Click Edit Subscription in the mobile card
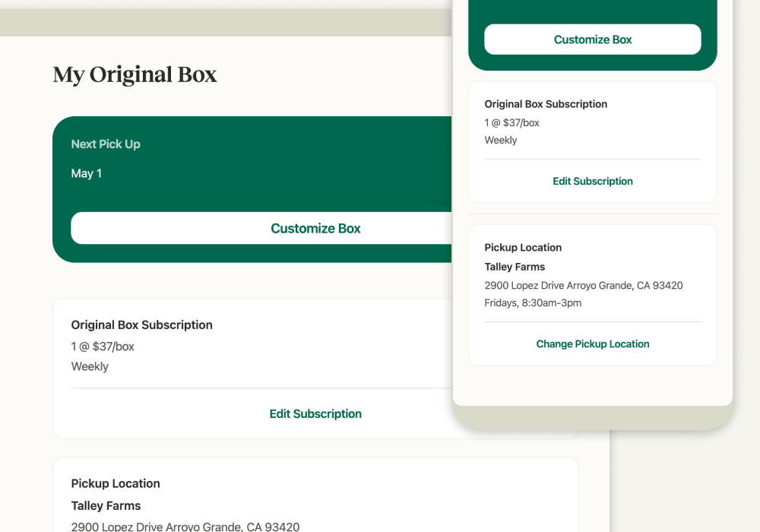 [592, 181]
